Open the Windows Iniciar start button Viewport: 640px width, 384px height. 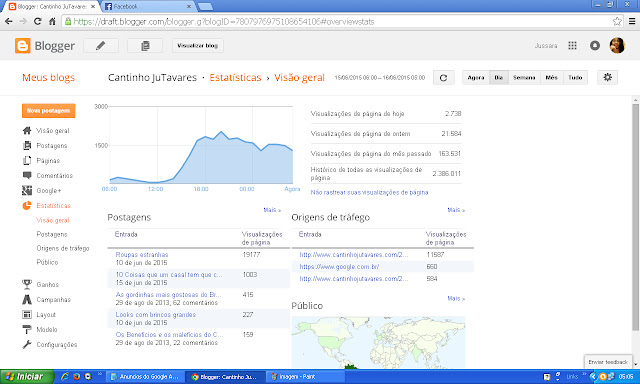click(x=27, y=377)
